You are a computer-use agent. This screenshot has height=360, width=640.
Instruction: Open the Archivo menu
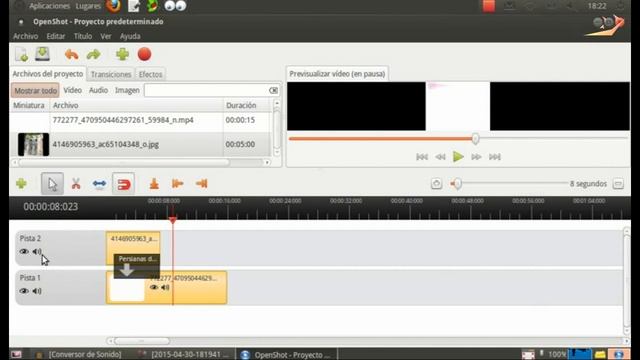(25, 36)
